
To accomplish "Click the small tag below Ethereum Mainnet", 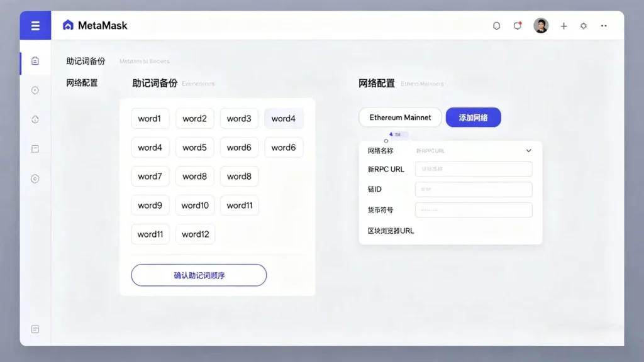I will [397, 134].
